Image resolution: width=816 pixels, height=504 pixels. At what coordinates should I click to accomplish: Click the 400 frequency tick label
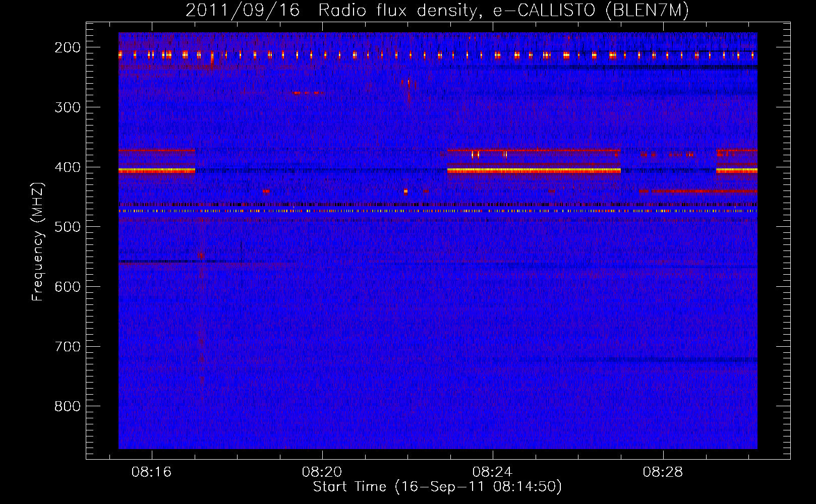point(67,167)
